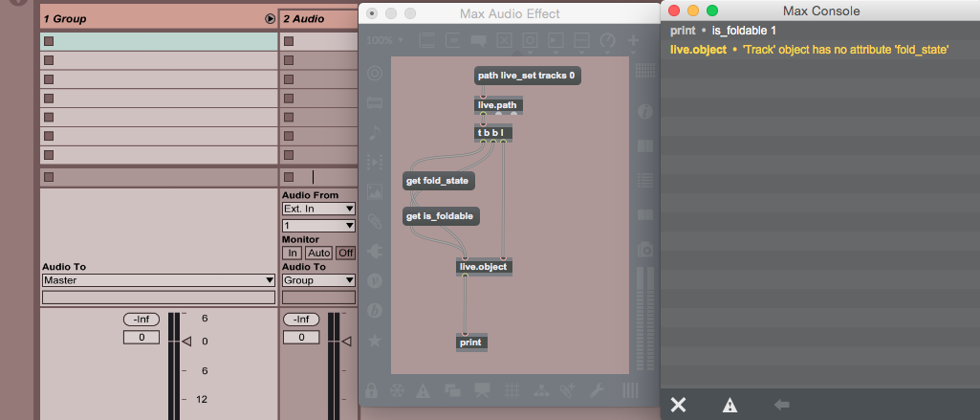Image resolution: width=980 pixels, height=420 pixels.
Task: Unfold the 1 Group track with its triangle button
Action: (x=269, y=19)
